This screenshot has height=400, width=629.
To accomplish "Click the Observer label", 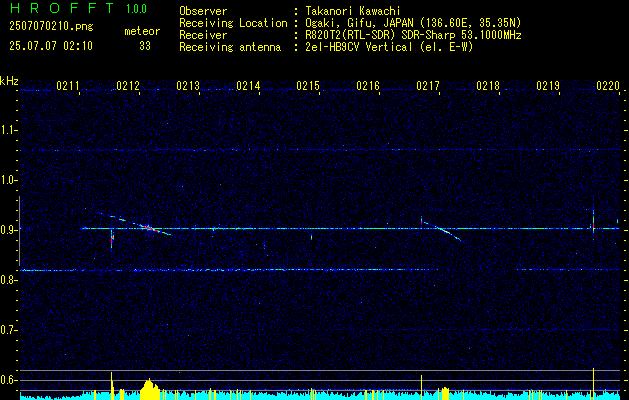I will coord(203,11).
